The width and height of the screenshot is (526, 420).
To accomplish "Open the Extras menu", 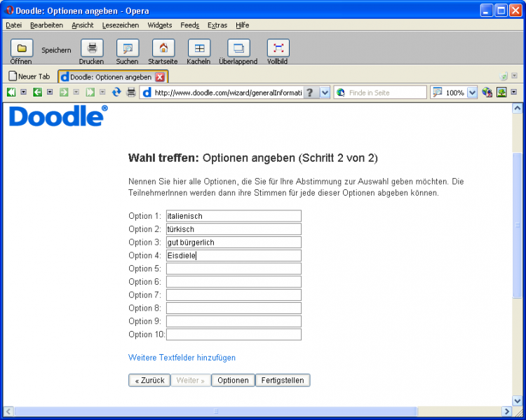I will [x=217, y=25].
